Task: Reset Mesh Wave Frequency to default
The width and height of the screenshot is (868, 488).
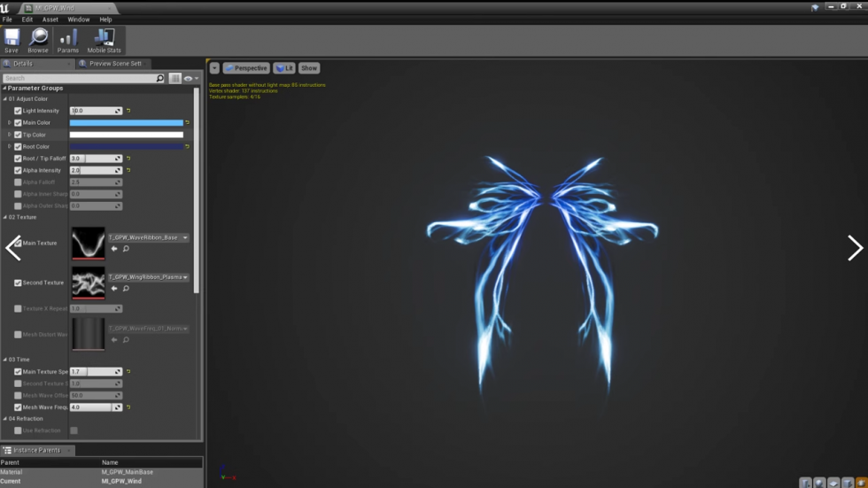Action: click(x=128, y=407)
